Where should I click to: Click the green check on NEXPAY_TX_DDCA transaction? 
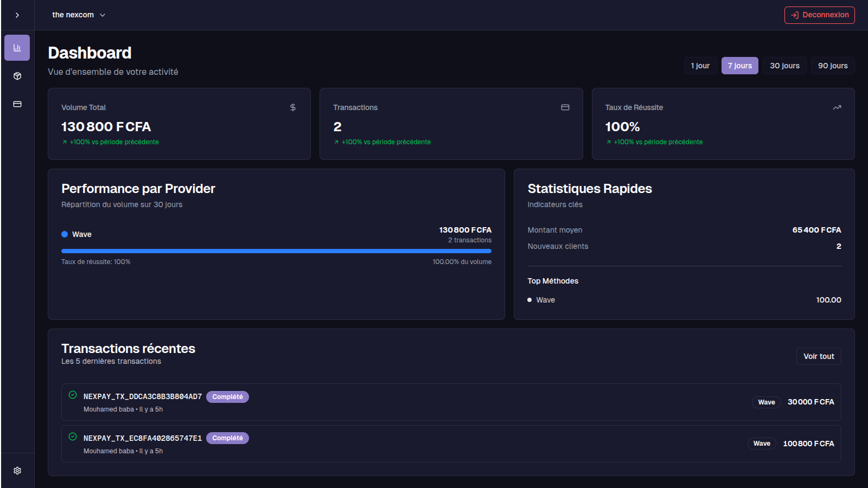(72, 396)
